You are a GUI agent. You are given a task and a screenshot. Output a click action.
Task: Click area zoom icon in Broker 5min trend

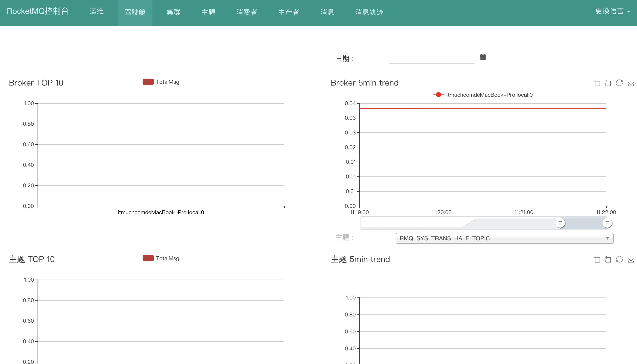point(597,83)
